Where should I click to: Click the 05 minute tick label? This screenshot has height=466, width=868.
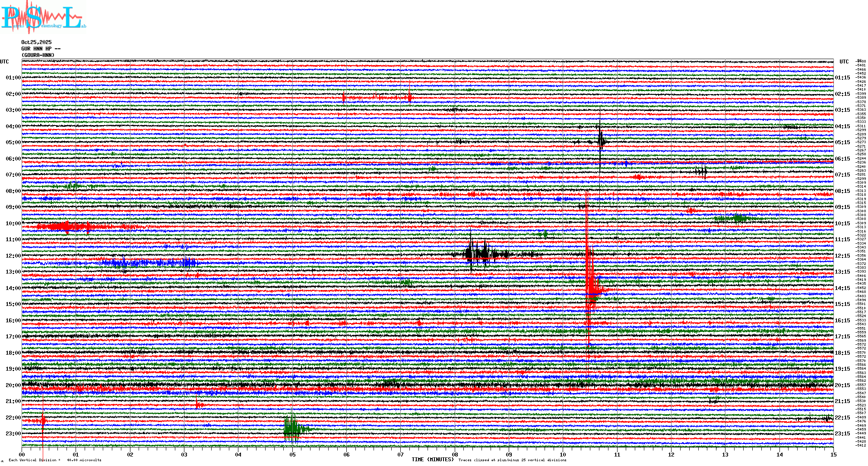(x=292, y=455)
